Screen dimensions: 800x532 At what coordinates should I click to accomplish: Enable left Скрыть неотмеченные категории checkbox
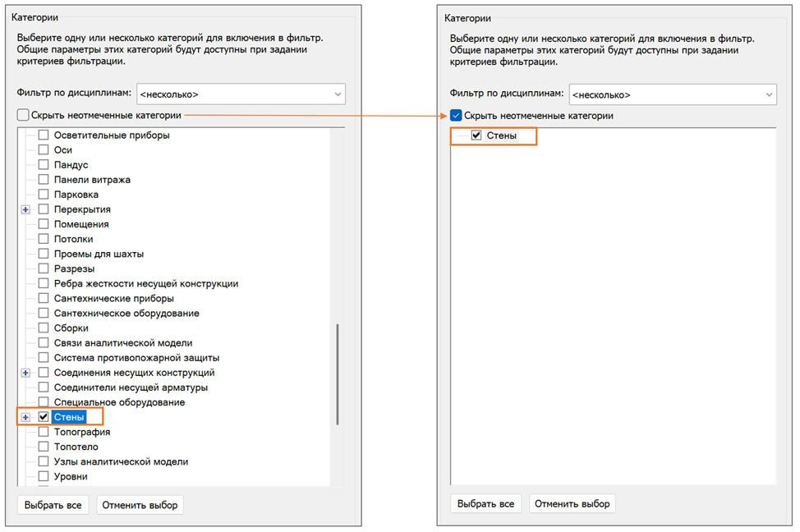[23, 115]
